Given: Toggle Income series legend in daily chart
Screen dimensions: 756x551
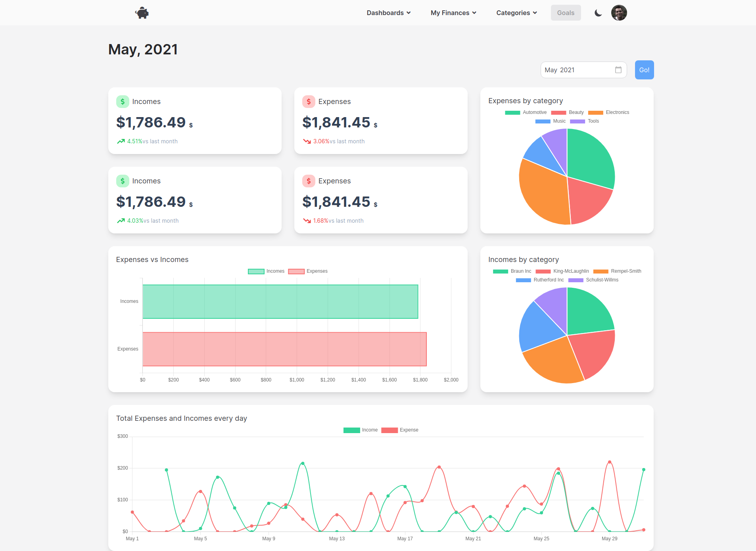Looking at the screenshot, I should (x=361, y=430).
